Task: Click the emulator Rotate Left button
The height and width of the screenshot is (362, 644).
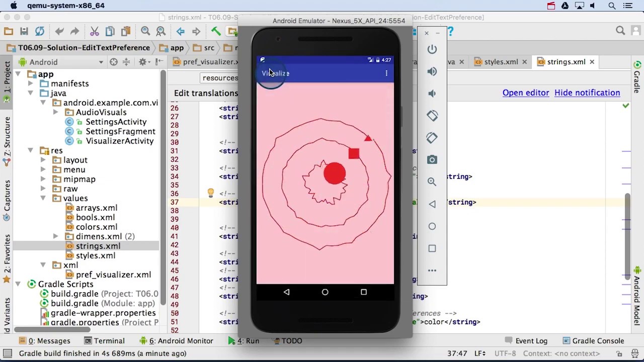Action: point(432,116)
